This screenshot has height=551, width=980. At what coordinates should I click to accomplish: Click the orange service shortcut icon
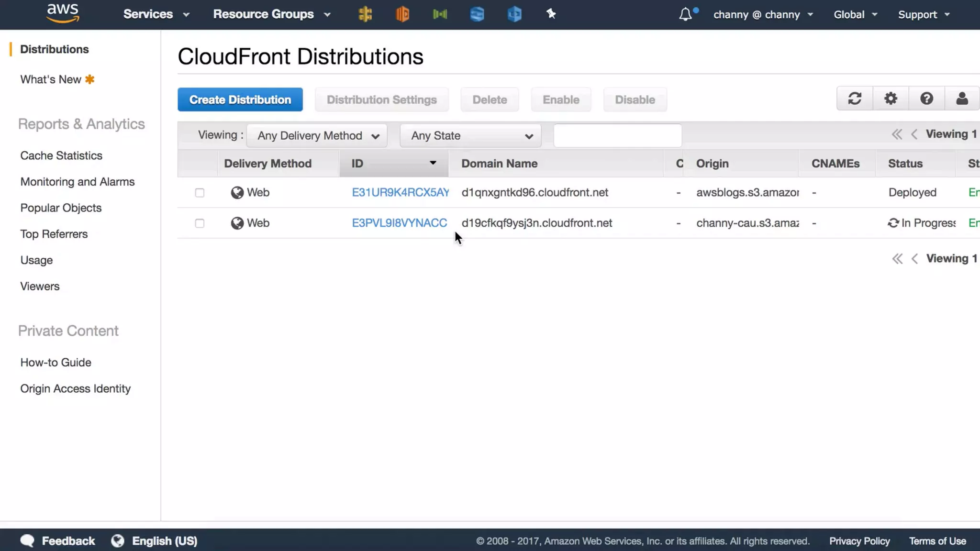coord(402,14)
